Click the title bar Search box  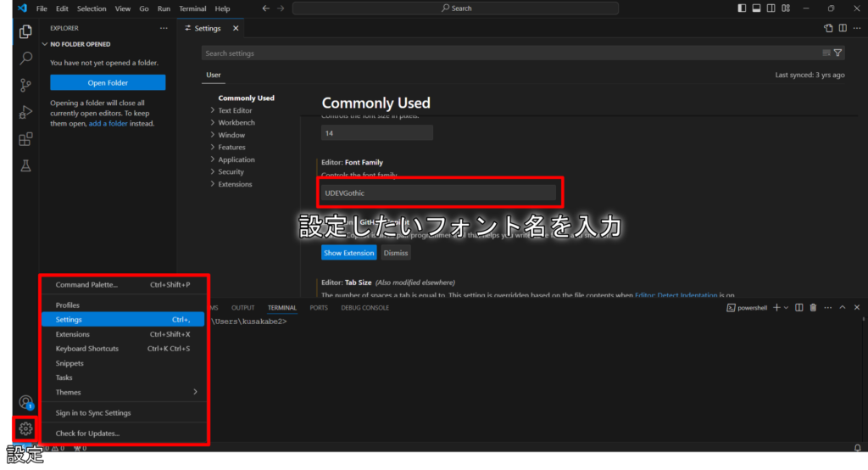coord(455,8)
